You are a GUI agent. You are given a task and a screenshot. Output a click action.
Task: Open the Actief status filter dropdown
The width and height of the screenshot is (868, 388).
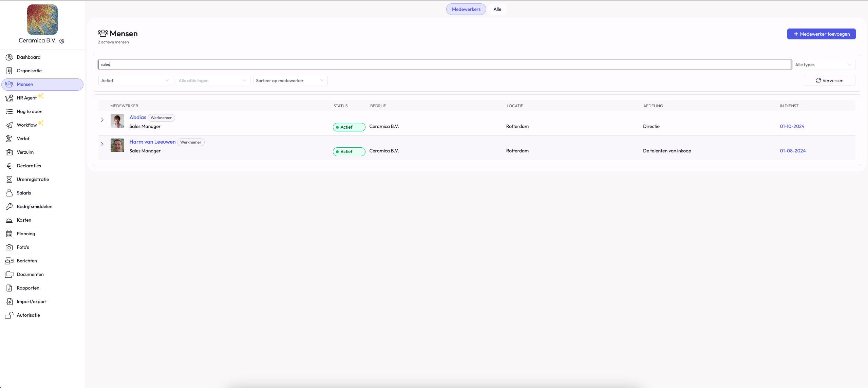[x=135, y=80]
